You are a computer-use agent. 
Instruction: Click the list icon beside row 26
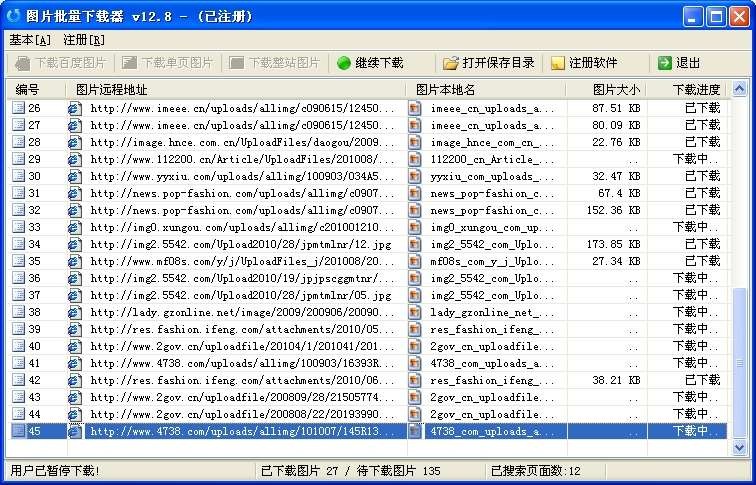tap(18, 108)
